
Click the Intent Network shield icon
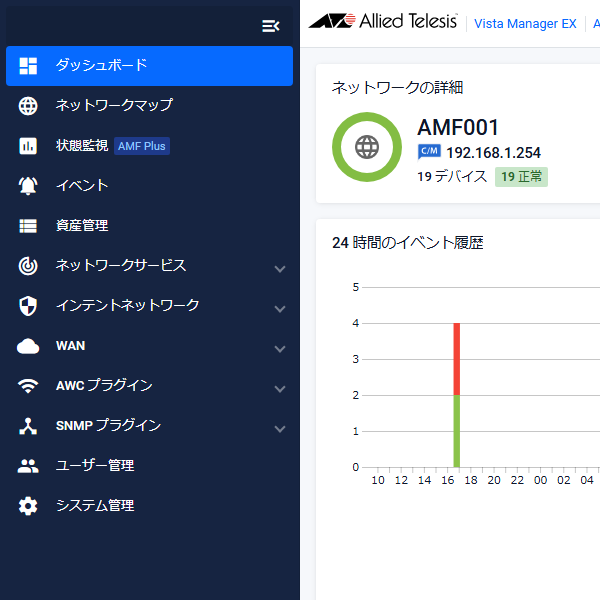28,306
